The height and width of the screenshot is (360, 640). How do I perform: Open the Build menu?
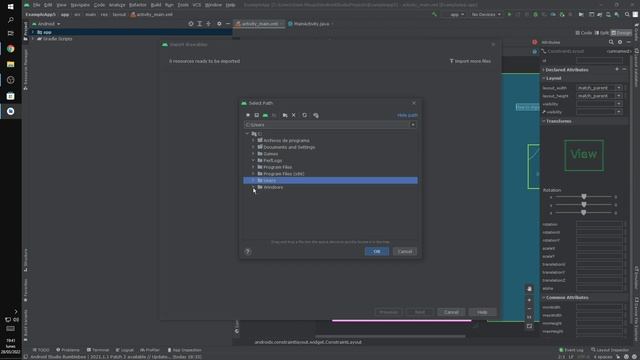pyautogui.click(x=156, y=5)
